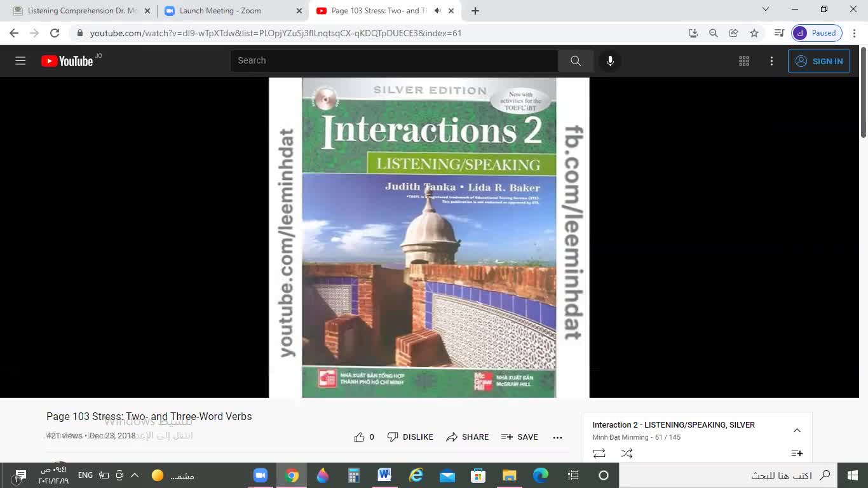The image size is (868, 488).
Task: Select the Page 103 Stress YouTube tab
Action: click(380, 11)
